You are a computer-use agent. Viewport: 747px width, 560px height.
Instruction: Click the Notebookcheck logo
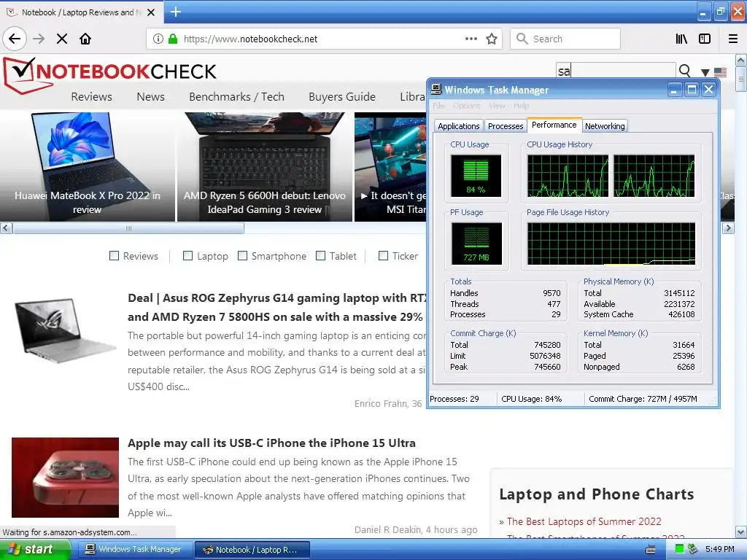pyautogui.click(x=111, y=74)
